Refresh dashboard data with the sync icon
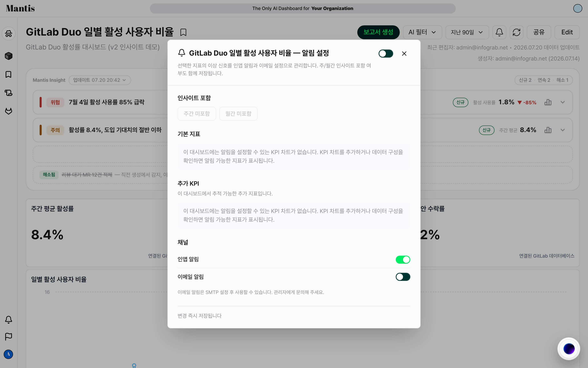This screenshot has width=588, height=368. tap(516, 32)
